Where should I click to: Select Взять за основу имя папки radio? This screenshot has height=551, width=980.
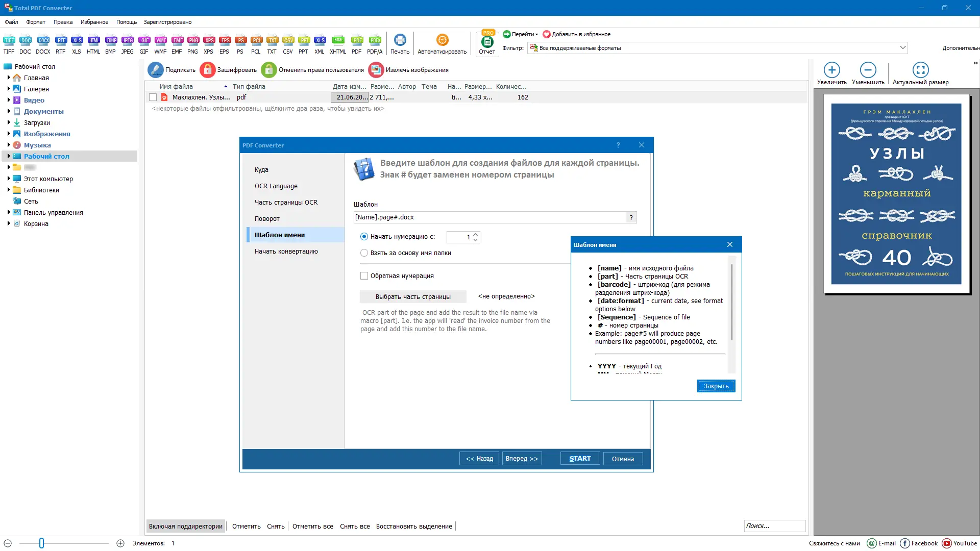pyautogui.click(x=364, y=253)
